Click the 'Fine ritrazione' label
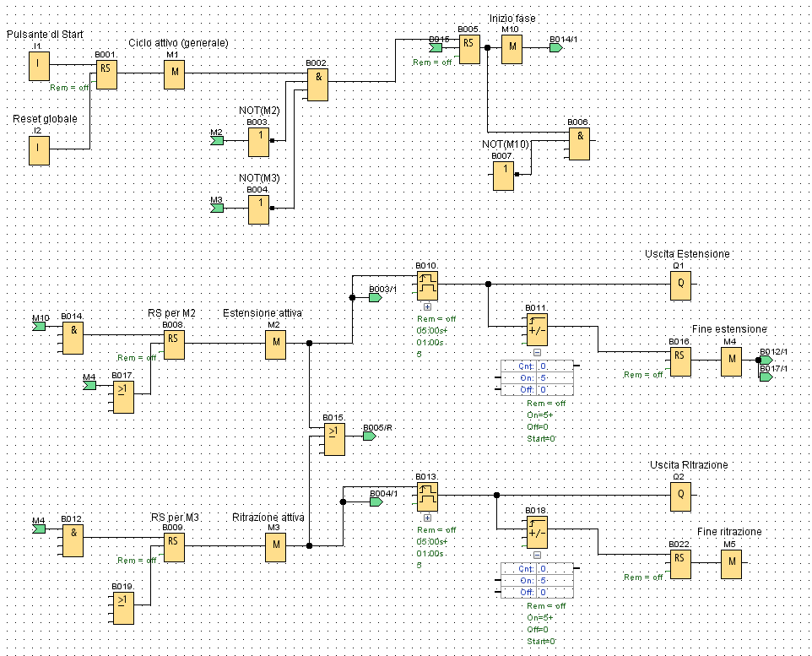Screen dimensions: 812x656 [729, 532]
